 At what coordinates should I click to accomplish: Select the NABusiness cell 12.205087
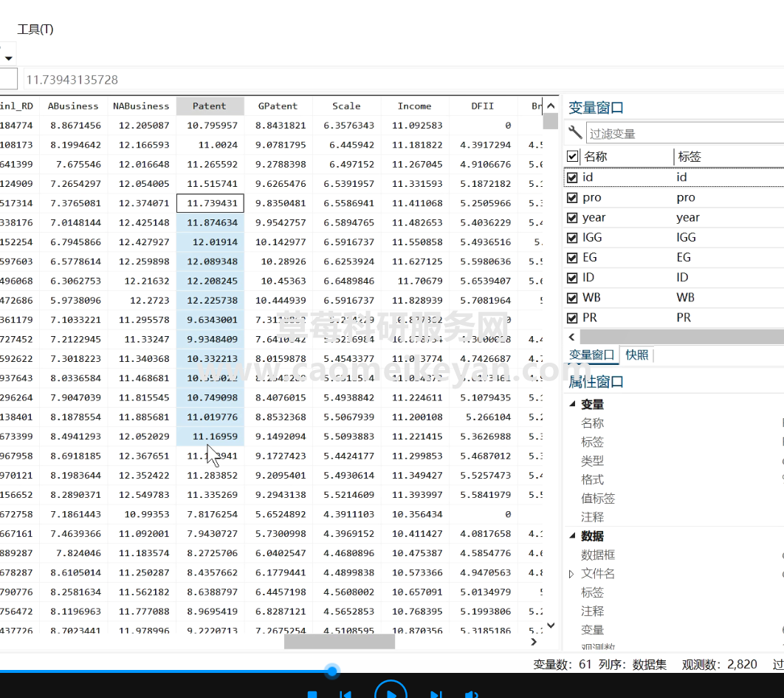point(142,125)
